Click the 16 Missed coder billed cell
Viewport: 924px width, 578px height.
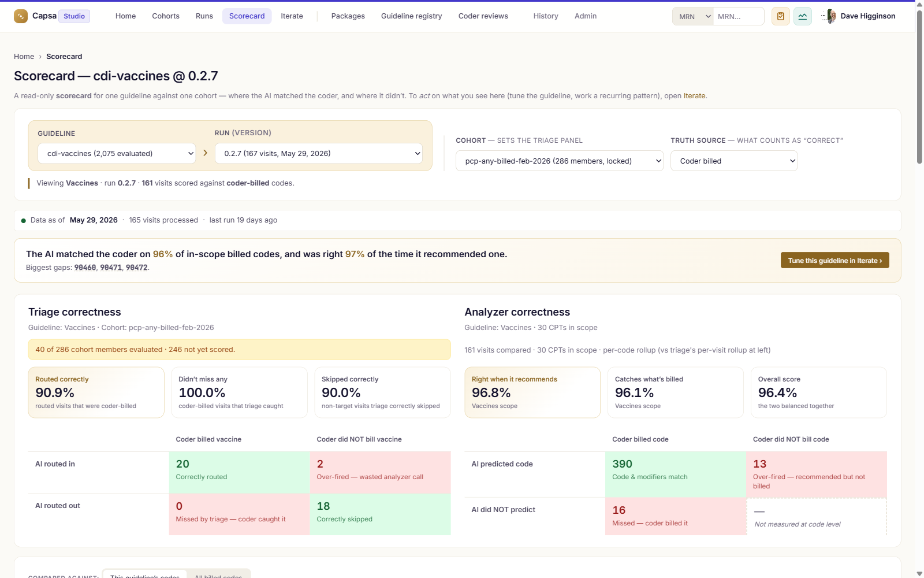click(676, 516)
